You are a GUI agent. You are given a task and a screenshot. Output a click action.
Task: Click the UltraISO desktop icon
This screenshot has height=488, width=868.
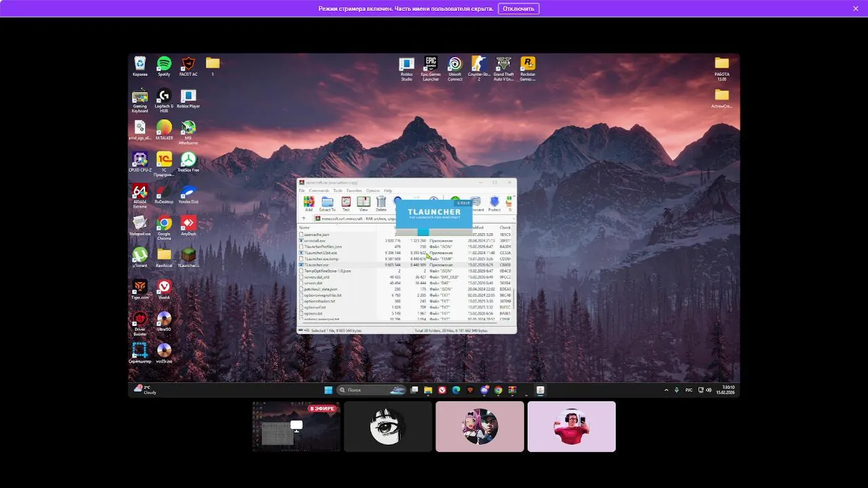tap(164, 321)
